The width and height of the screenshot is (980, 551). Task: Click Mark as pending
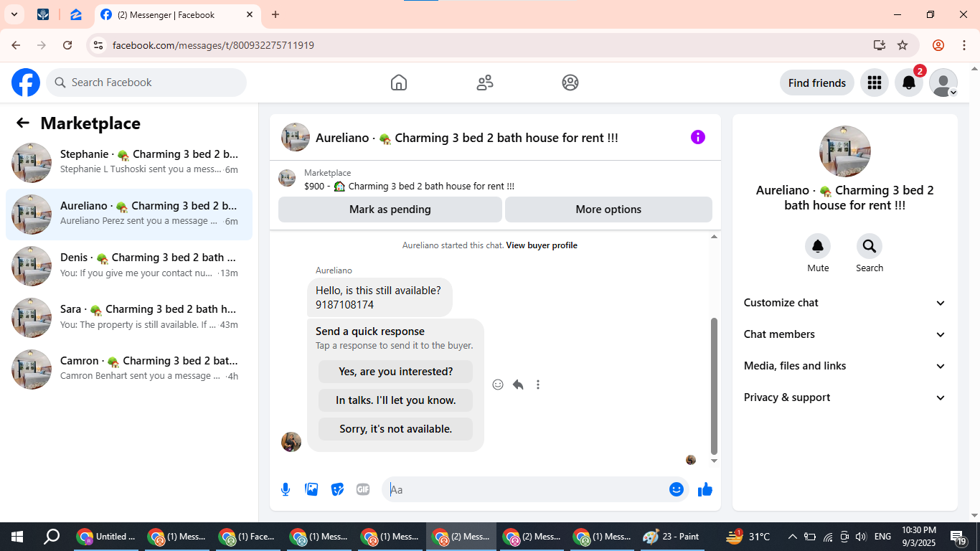[x=390, y=209]
